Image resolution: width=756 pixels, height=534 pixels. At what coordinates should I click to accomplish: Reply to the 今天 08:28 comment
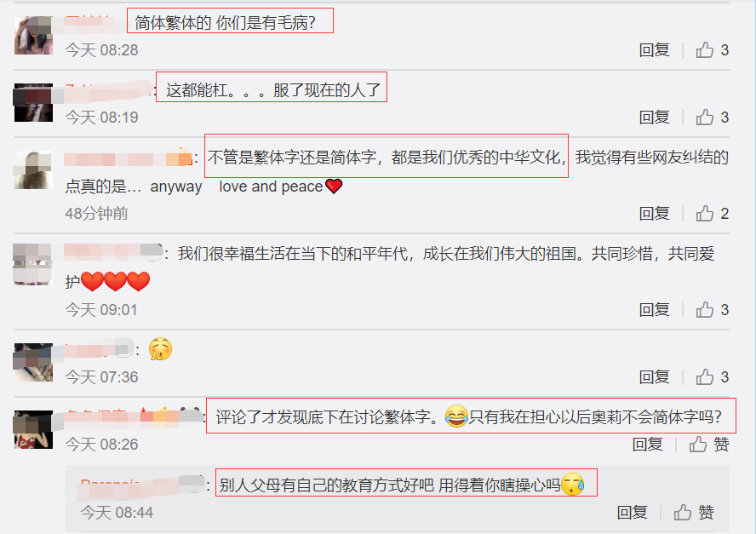click(x=655, y=50)
